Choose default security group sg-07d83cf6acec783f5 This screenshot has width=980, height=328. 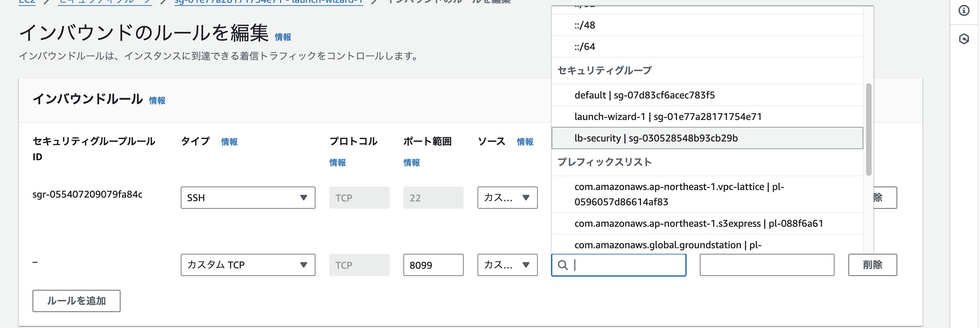tap(707, 95)
